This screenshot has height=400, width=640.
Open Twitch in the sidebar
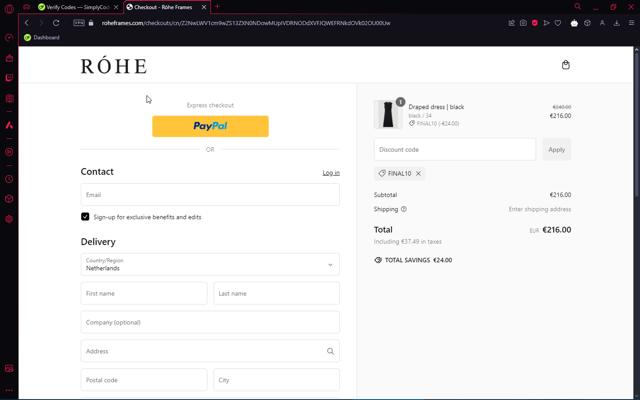pos(9,78)
